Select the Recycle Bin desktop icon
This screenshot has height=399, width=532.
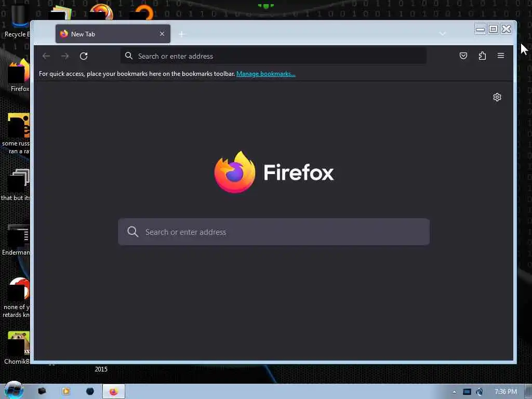[17, 20]
